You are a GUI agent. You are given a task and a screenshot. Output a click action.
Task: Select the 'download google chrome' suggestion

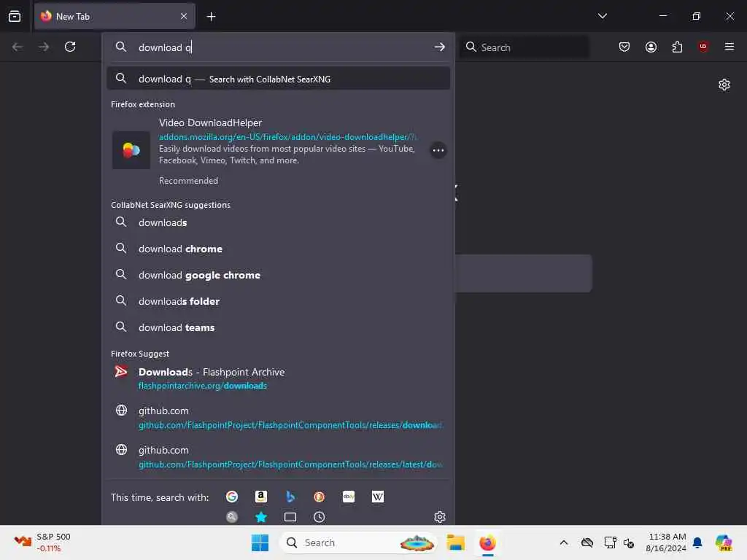(278, 275)
